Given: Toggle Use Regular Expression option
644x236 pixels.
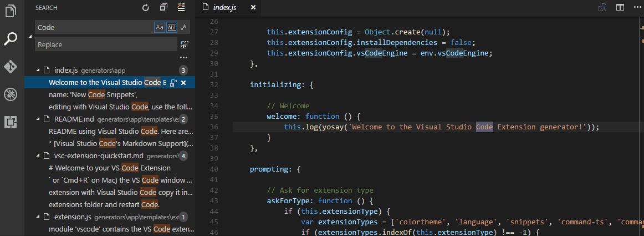Looking at the screenshot, I should click(x=183, y=27).
